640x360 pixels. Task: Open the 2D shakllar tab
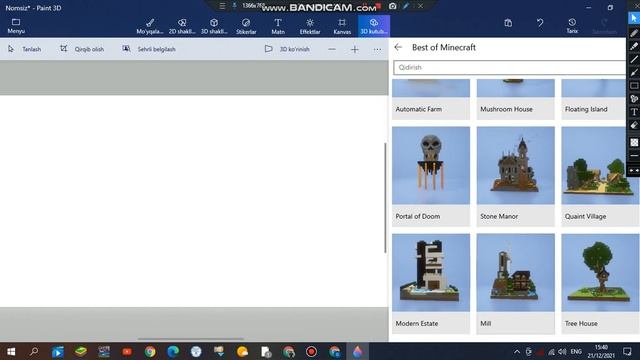[x=182, y=26]
